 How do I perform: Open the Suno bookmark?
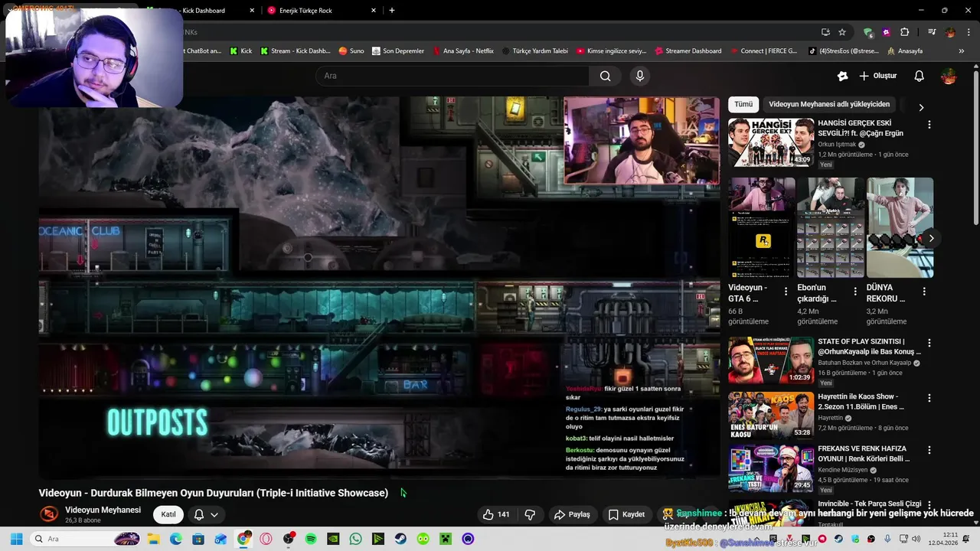[351, 51]
